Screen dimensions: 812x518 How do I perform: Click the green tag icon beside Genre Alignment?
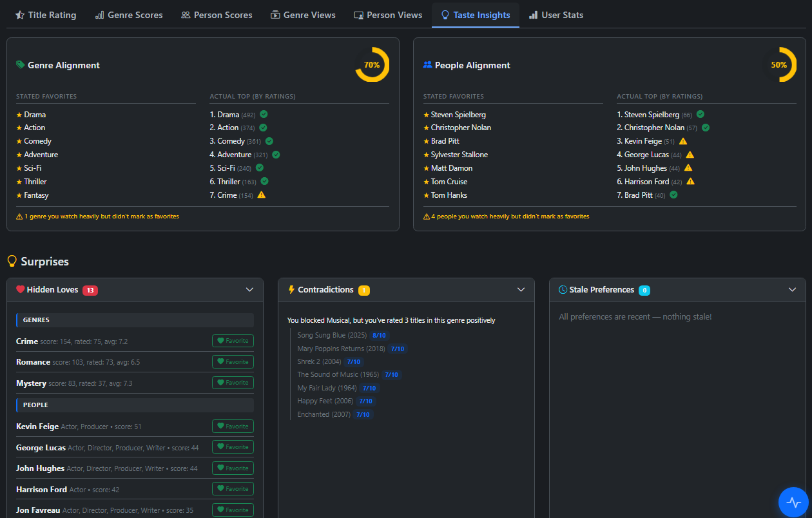(x=21, y=65)
